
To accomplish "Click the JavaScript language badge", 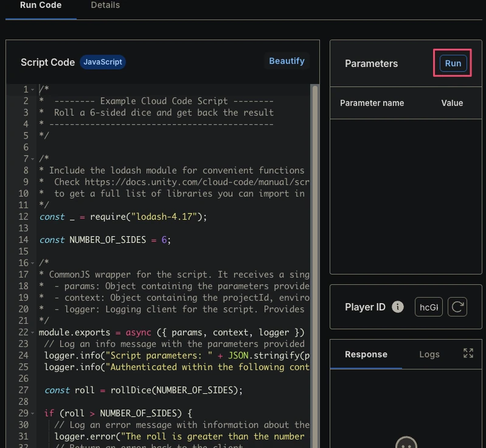I will 103,62.
